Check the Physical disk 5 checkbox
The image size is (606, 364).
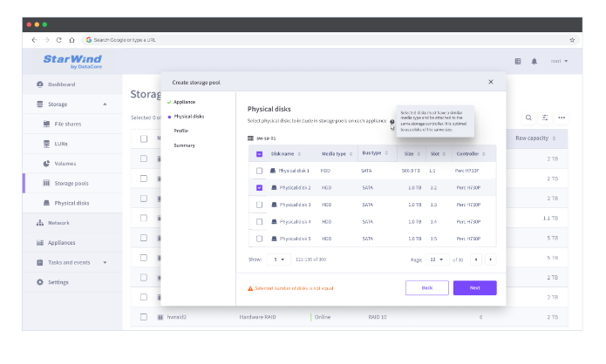(259, 239)
